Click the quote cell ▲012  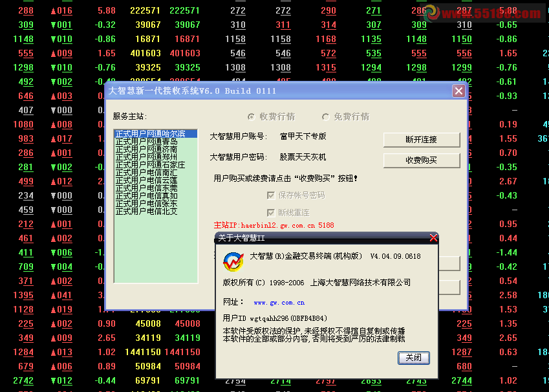(x=61, y=182)
